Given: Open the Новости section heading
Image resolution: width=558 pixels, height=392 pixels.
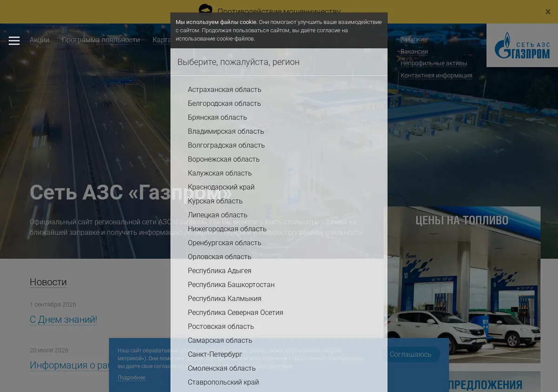Looking at the screenshot, I should click(48, 282).
